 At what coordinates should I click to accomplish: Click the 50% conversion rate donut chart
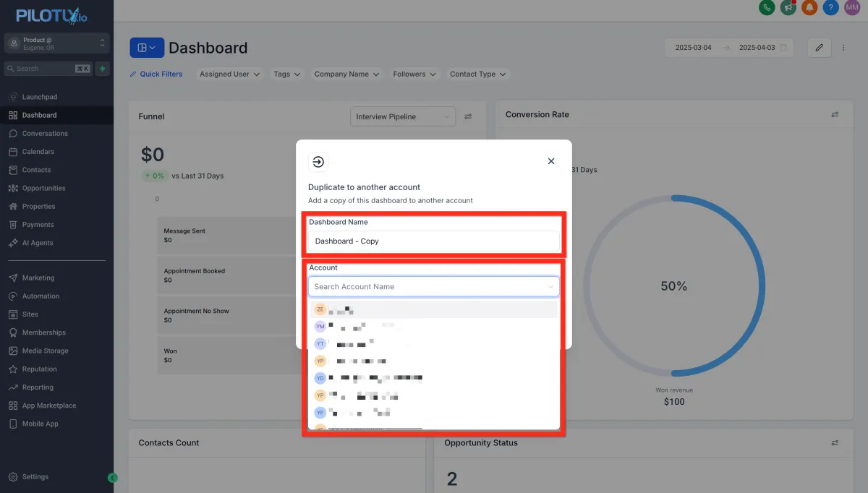click(x=673, y=286)
